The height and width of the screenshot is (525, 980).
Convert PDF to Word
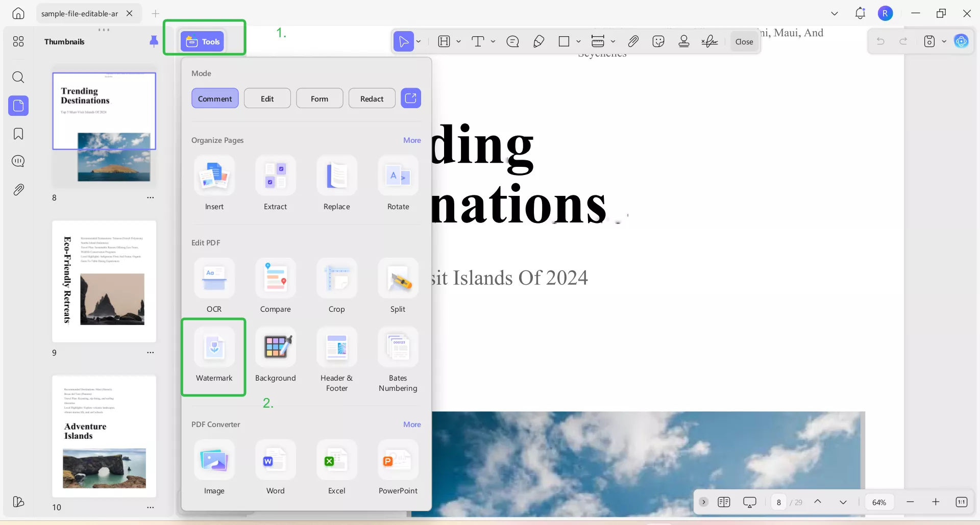pyautogui.click(x=276, y=468)
